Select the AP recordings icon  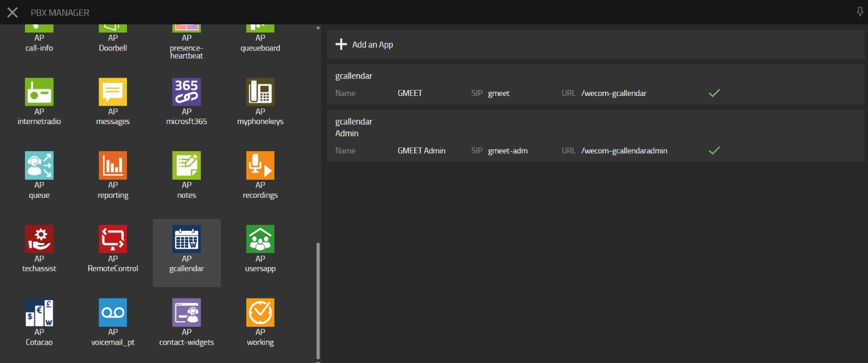coord(260,166)
